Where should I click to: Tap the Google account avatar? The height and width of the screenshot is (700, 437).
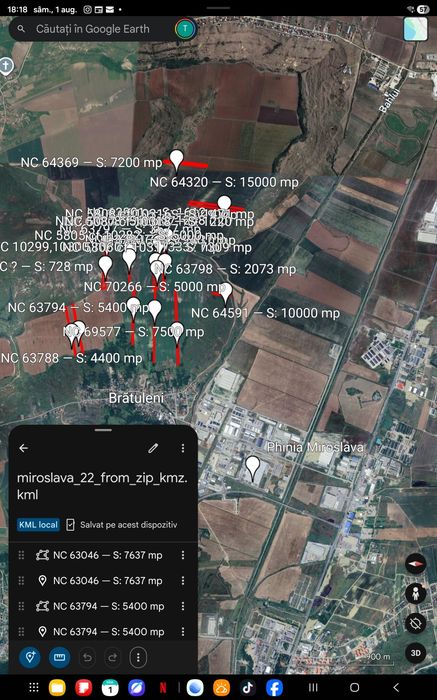(x=185, y=29)
